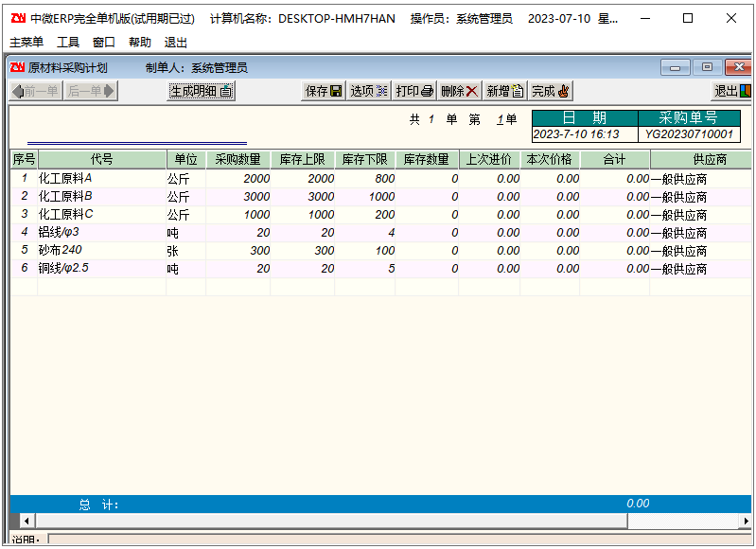
Task: Select row 铜线/φ2.5
Action: [381, 268]
